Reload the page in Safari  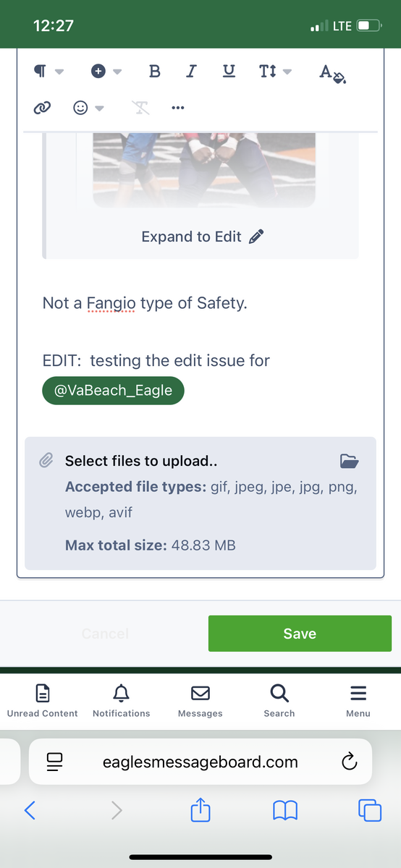349,762
